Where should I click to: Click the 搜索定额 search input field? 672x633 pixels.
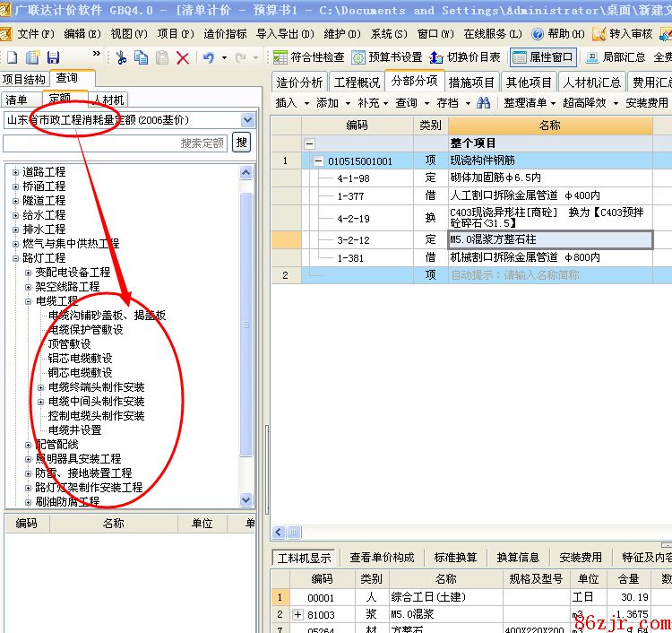pyautogui.click(x=115, y=143)
